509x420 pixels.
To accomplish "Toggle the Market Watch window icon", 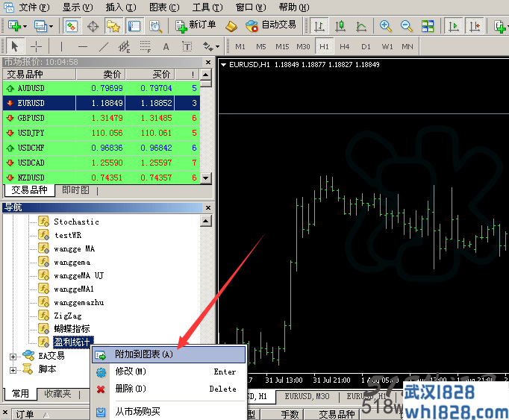I will click(x=71, y=26).
